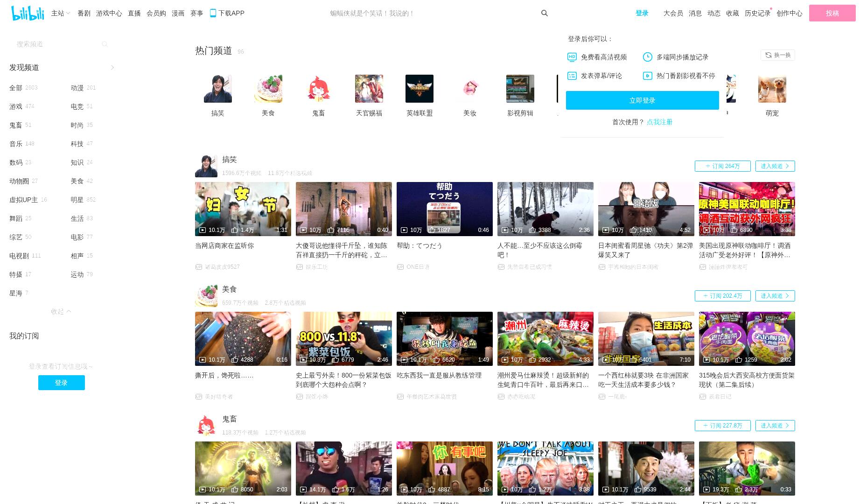This screenshot has height=504, width=867.
Task: Open uploader 娱乐工坊 link
Action: pyautogui.click(x=317, y=267)
